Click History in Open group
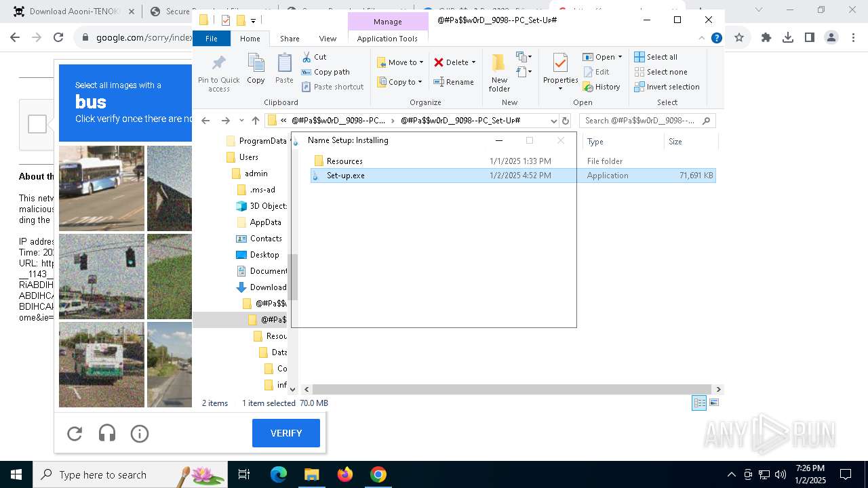Viewport: 868px width, 488px height. [601, 87]
